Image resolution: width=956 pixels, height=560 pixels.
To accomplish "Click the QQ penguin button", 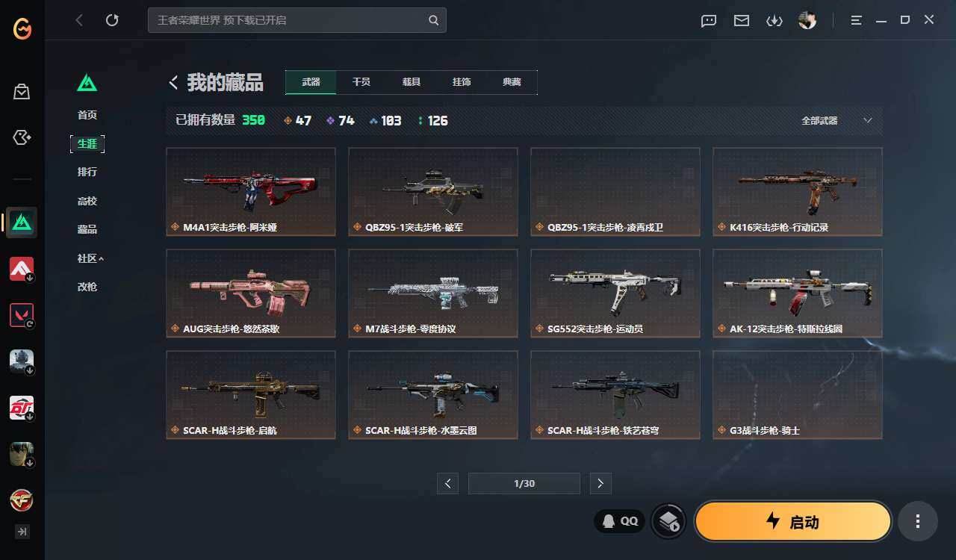I will click(620, 521).
